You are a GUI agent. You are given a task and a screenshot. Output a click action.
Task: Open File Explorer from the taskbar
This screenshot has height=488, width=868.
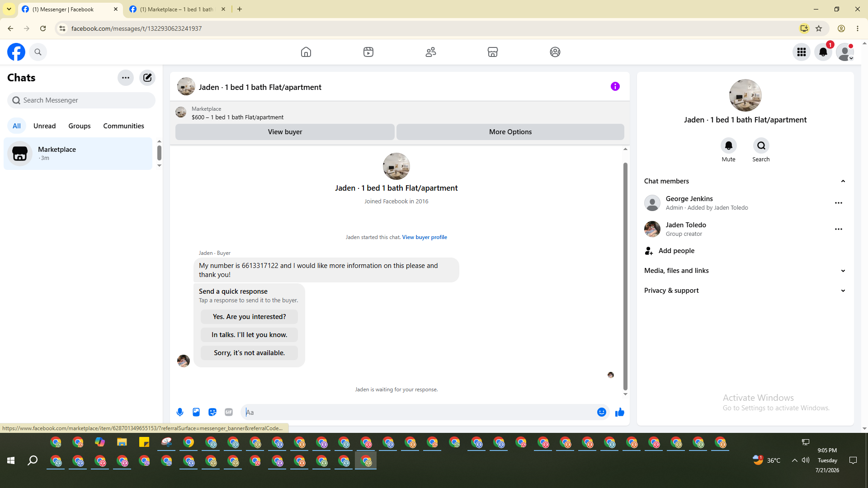click(x=122, y=442)
